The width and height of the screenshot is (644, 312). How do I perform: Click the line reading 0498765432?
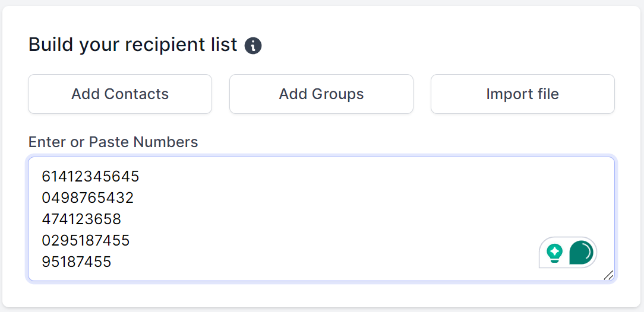coord(87,198)
